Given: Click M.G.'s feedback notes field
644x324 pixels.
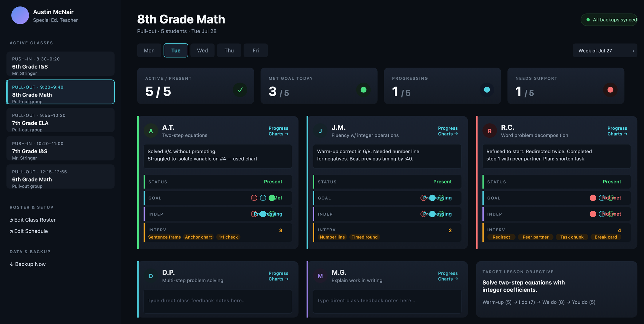Looking at the screenshot, I should point(387,301).
